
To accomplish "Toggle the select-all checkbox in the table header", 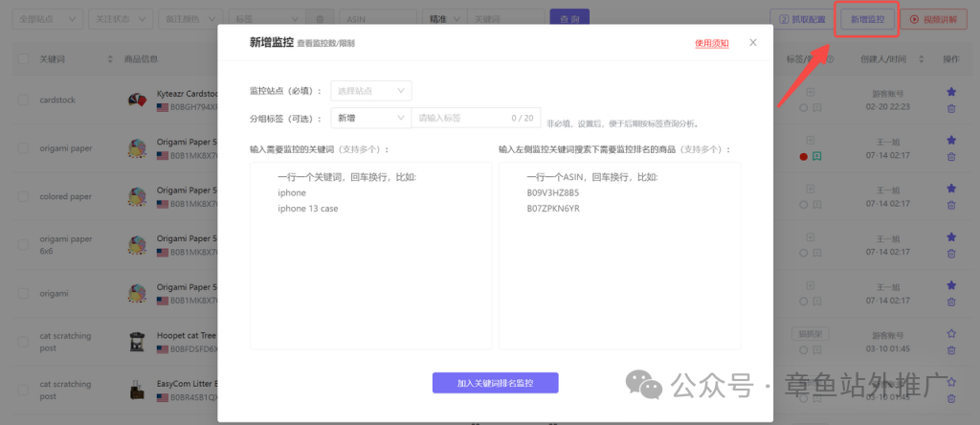I will pos(22,59).
